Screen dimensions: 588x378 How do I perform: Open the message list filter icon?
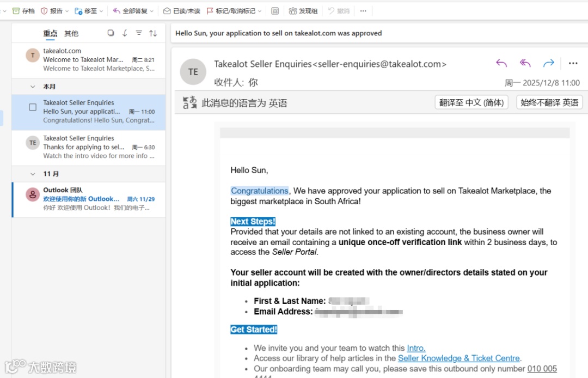point(139,33)
